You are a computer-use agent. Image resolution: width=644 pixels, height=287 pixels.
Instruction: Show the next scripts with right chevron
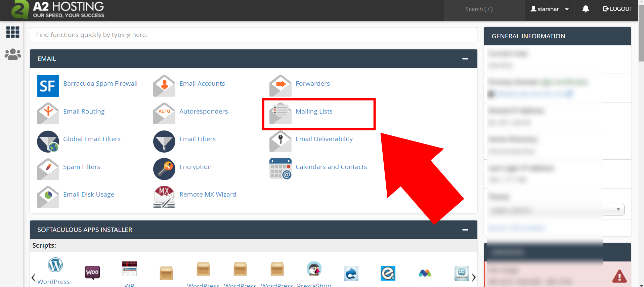(x=474, y=277)
